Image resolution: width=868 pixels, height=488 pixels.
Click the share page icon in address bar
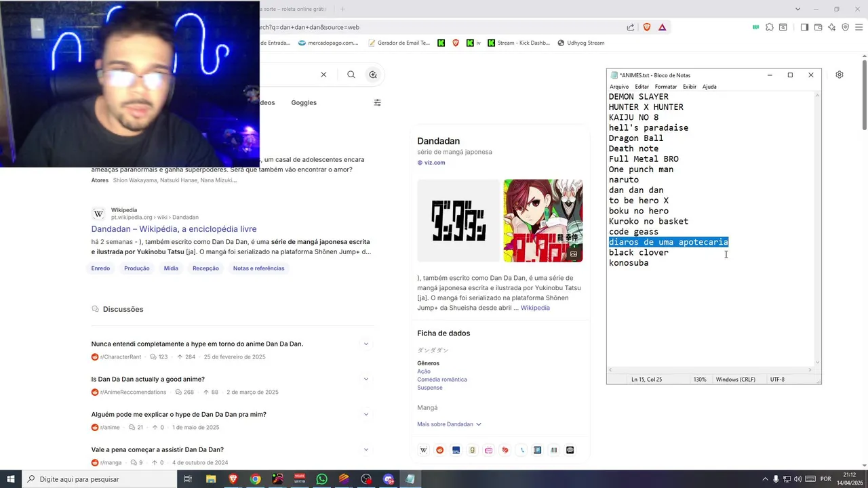click(631, 27)
